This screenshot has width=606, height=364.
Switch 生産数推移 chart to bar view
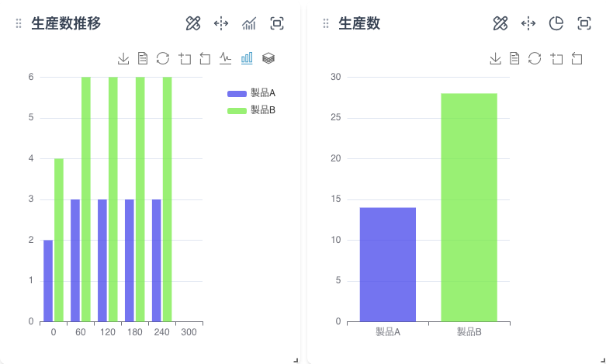pyautogui.click(x=247, y=58)
